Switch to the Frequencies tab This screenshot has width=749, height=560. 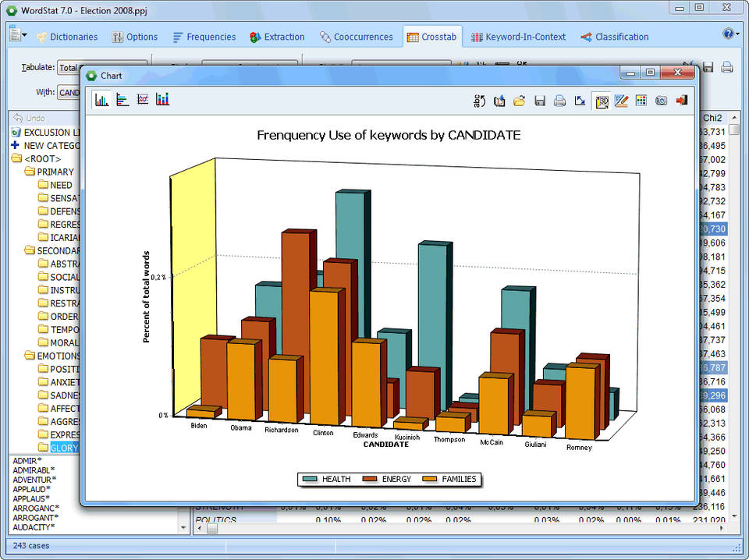pyautogui.click(x=204, y=37)
